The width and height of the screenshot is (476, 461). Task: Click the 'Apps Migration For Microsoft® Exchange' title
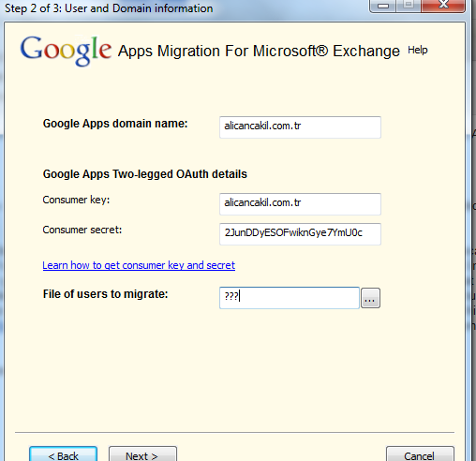[x=259, y=51]
